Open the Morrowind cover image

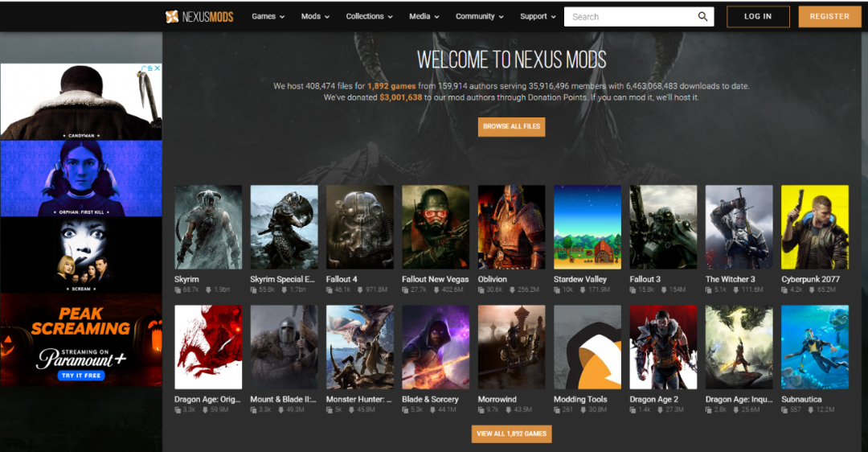point(511,347)
